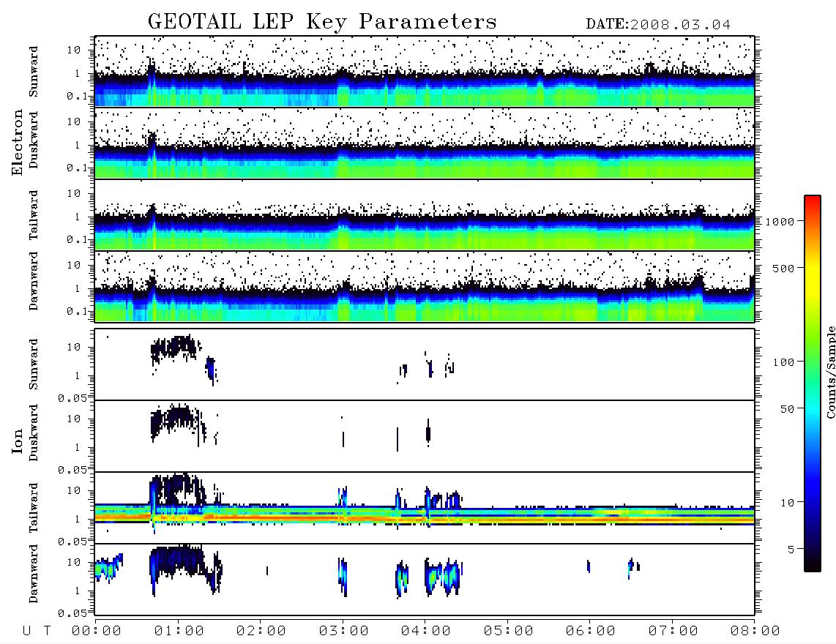This screenshot has height=644, width=836.
Task: Click the 0.05 tick of Ion Dawnward panel
Action: pyautogui.click(x=72, y=613)
